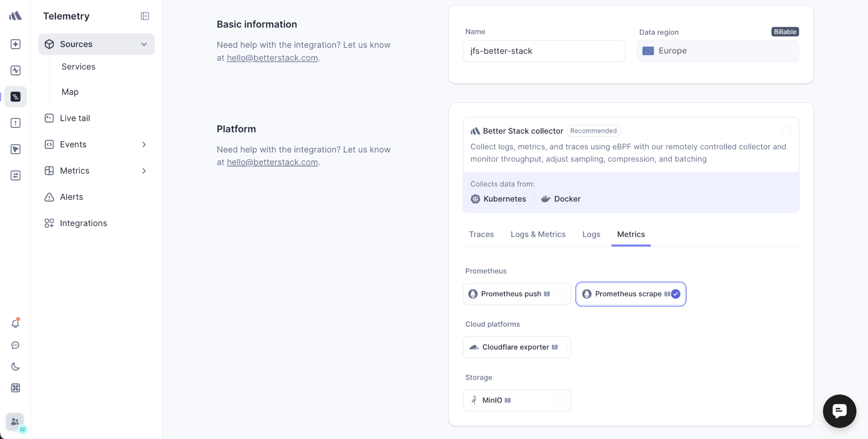868x439 pixels.
Task: Open the chat bubble feedback icon
Action: coord(15,345)
